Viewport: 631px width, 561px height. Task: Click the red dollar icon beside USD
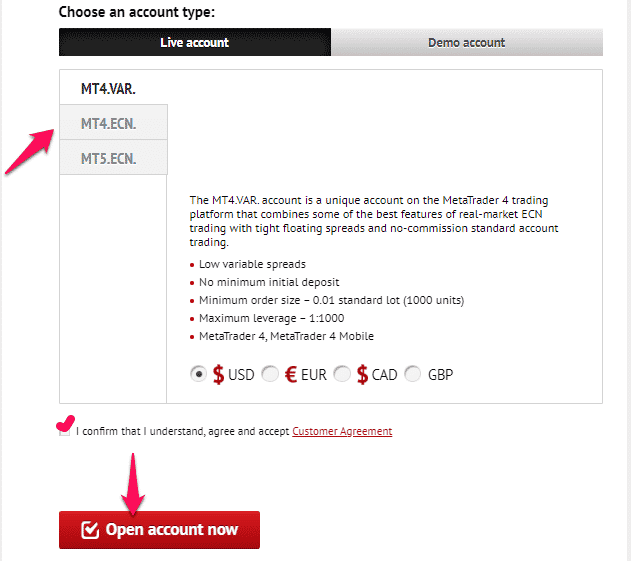coord(218,374)
